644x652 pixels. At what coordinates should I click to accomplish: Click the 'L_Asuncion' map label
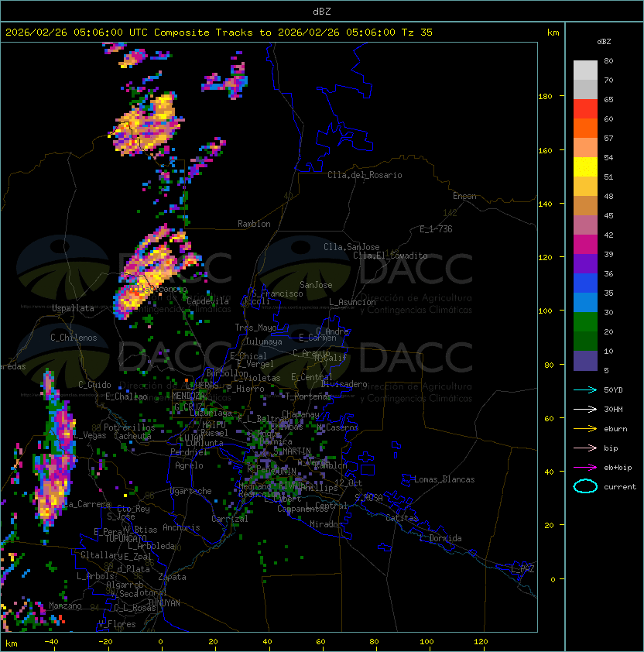click(352, 302)
